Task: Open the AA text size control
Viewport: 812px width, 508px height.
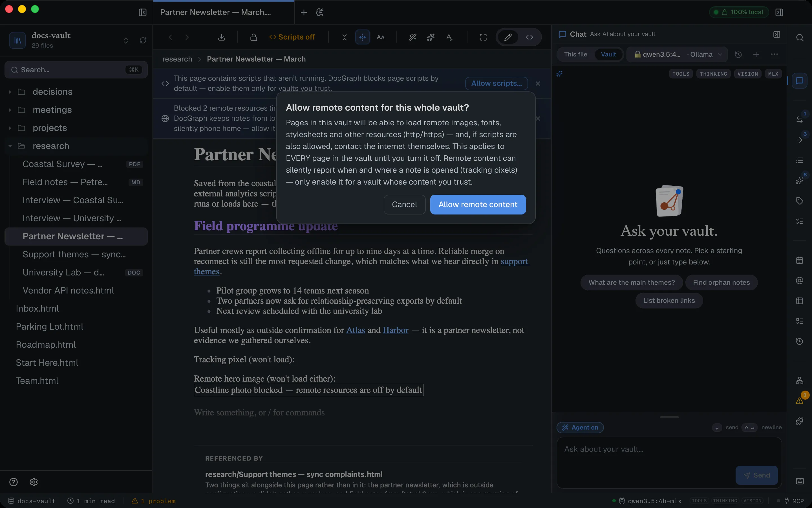Action: pos(381,37)
